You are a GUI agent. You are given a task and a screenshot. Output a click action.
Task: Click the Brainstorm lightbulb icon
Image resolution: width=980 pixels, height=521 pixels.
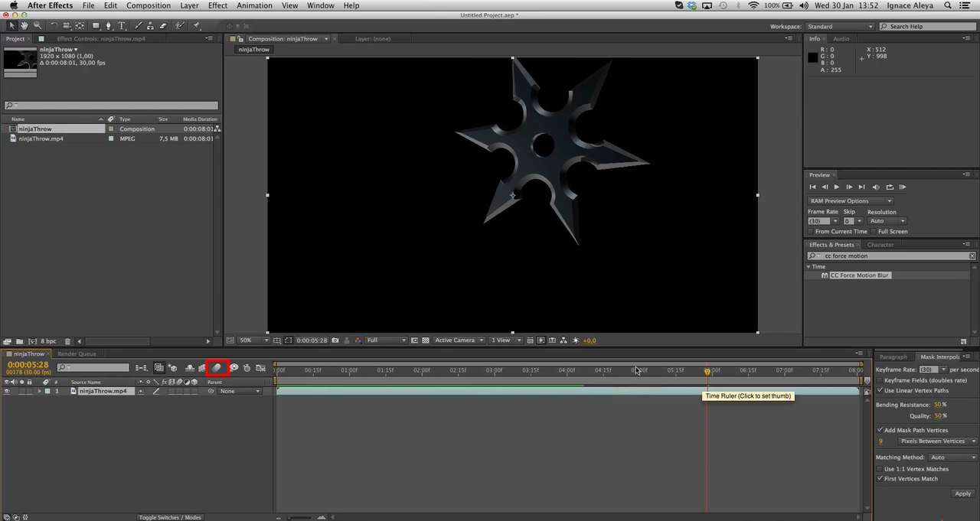click(x=234, y=368)
